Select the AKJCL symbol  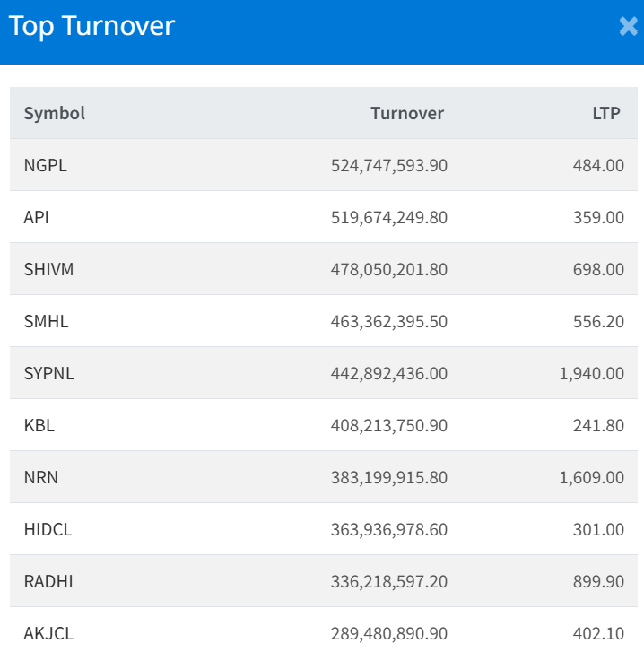point(48,633)
